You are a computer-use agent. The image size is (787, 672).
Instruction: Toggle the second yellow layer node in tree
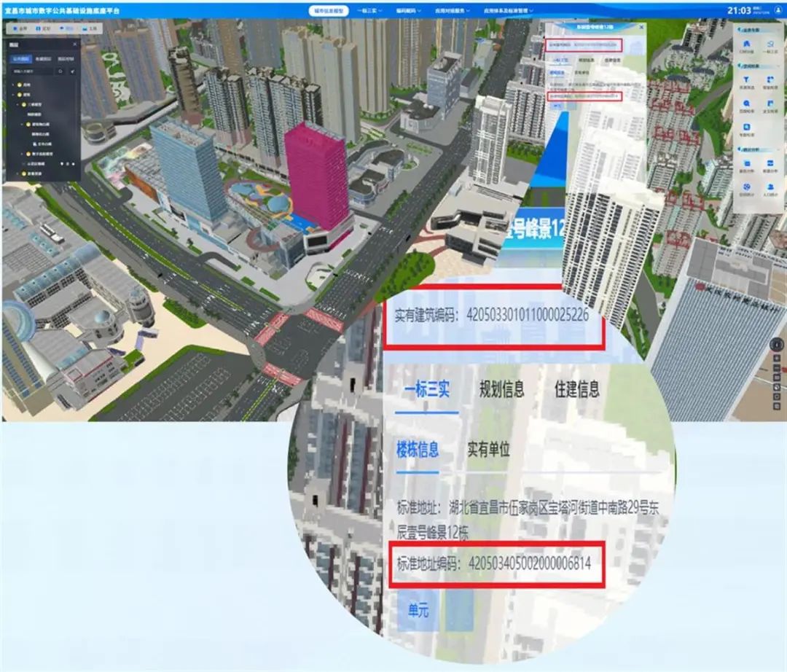click(17, 95)
